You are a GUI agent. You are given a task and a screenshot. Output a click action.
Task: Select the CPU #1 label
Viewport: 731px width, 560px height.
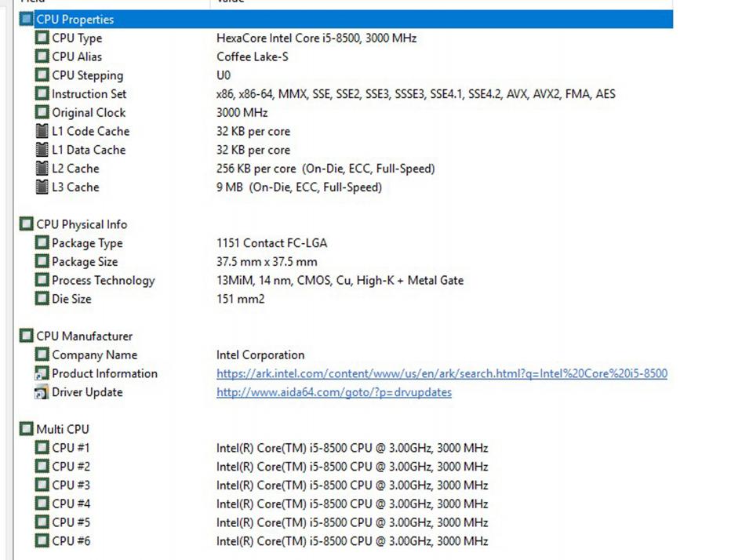(x=71, y=448)
